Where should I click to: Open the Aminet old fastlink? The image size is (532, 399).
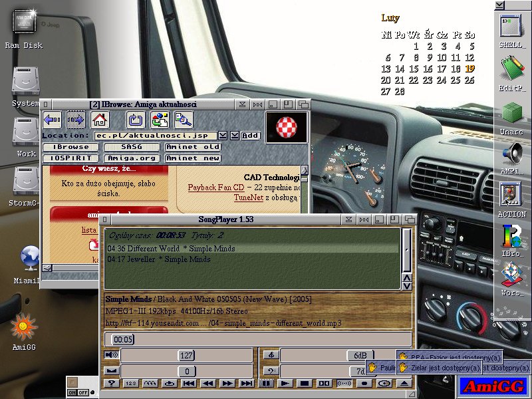193,147
